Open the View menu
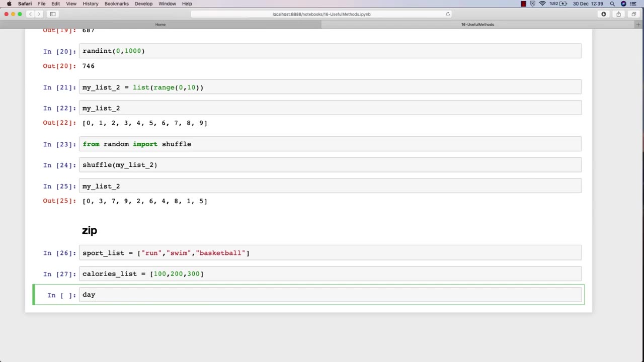Viewport: 644px width, 362px height. click(71, 4)
